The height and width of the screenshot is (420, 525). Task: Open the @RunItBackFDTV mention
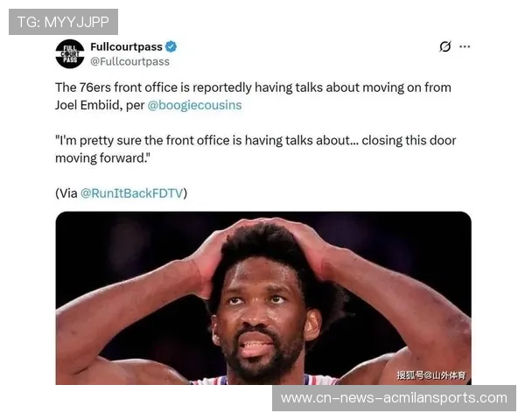click(x=132, y=193)
